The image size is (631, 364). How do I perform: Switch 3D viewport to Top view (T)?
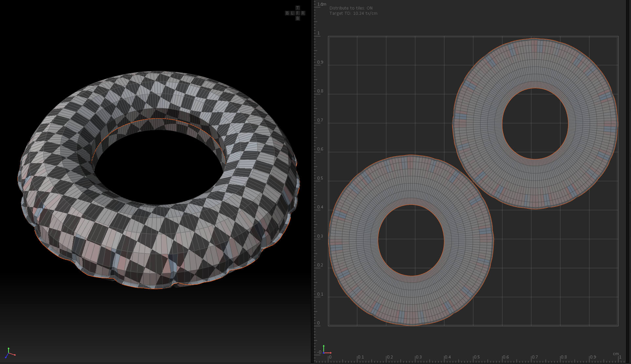point(297,8)
